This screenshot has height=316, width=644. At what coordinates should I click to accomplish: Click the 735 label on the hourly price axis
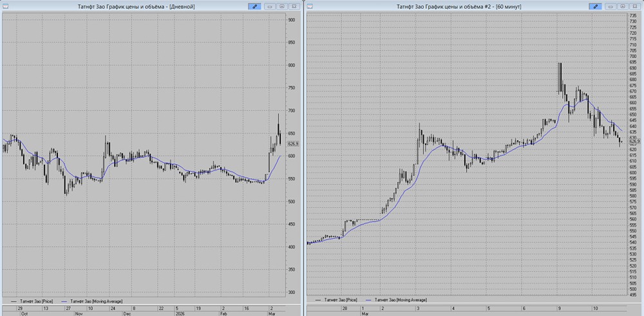coord(633,15)
